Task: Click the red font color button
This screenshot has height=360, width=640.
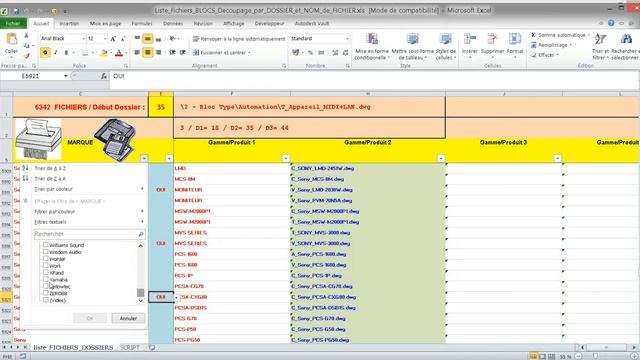Action: tap(119, 53)
